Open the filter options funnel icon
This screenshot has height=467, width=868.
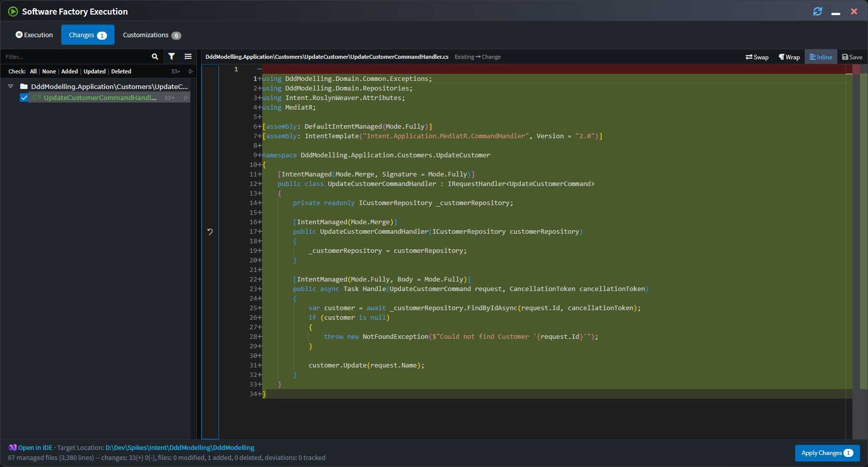[172, 57]
